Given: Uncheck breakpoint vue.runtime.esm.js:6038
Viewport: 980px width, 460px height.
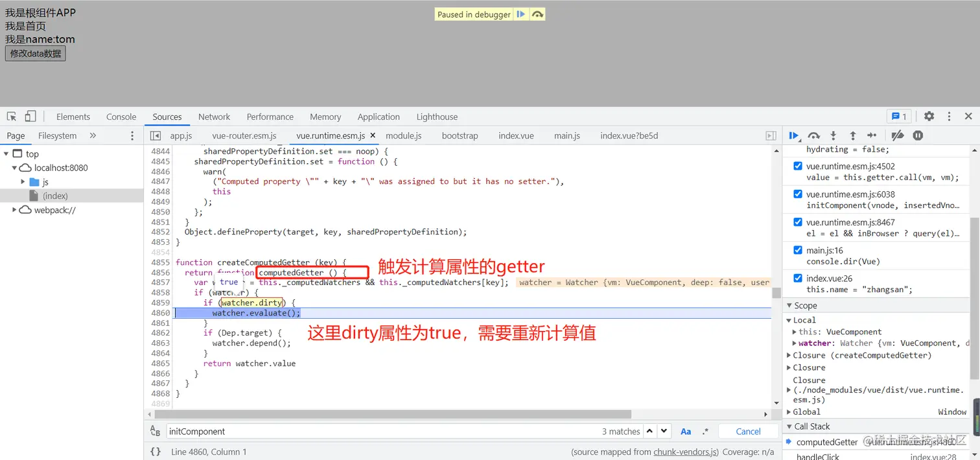Looking at the screenshot, I should 798,194.
